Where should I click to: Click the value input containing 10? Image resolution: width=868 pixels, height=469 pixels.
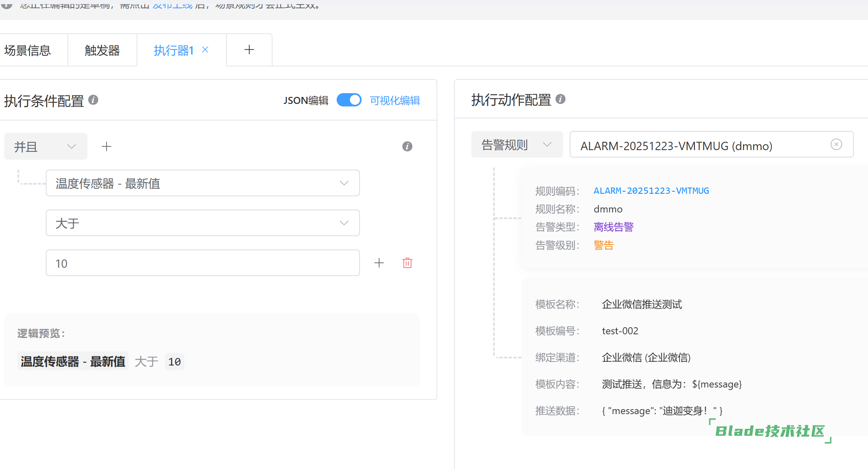203,263
